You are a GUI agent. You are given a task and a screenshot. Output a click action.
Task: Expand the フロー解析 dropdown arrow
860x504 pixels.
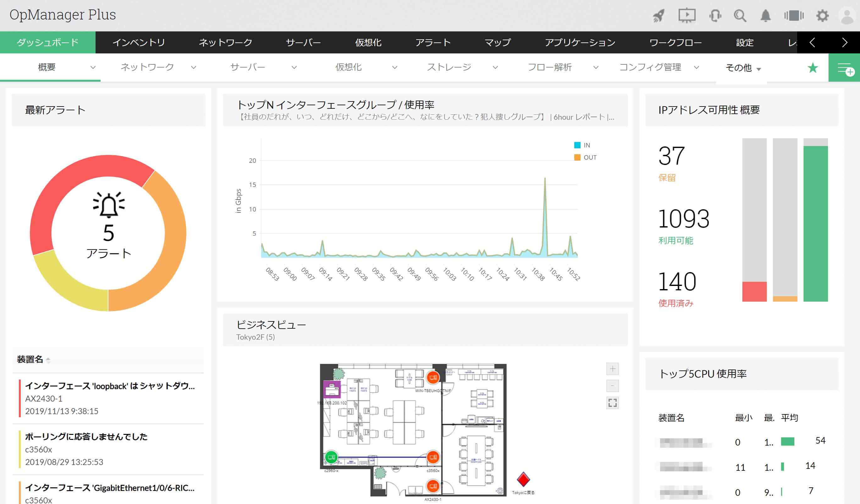(x=596, y=68)
